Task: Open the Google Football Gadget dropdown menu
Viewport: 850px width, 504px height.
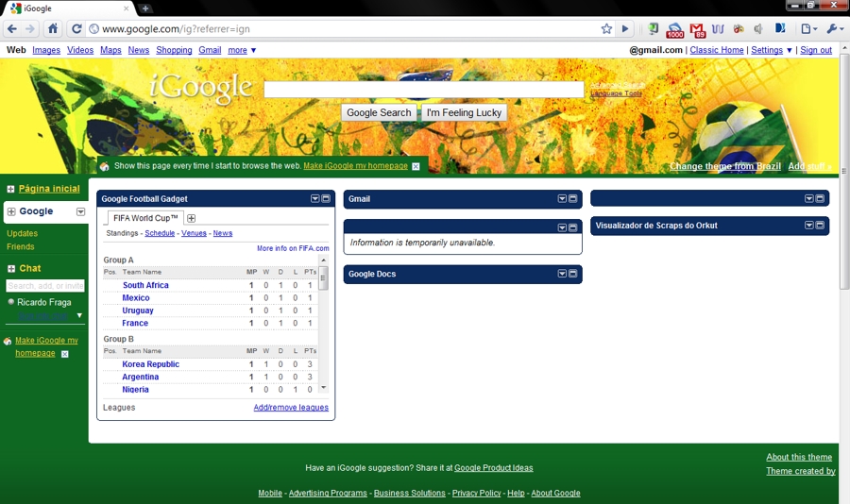Action: tap(315, 199)
